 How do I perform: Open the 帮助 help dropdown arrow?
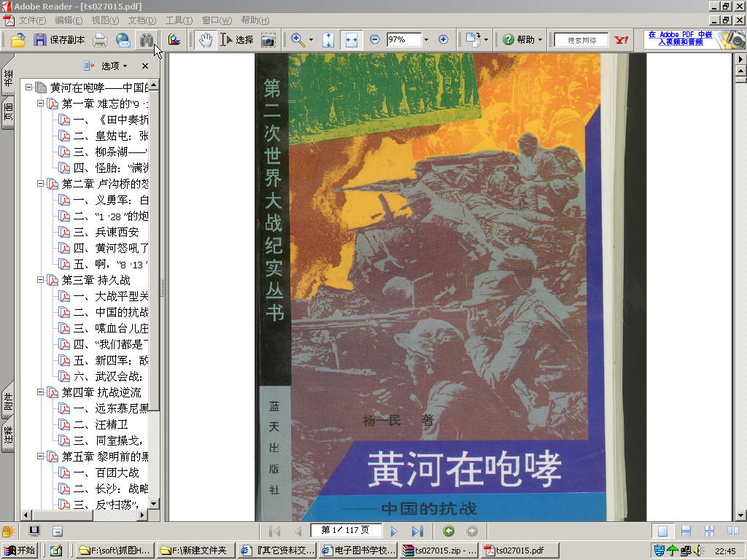541,40
